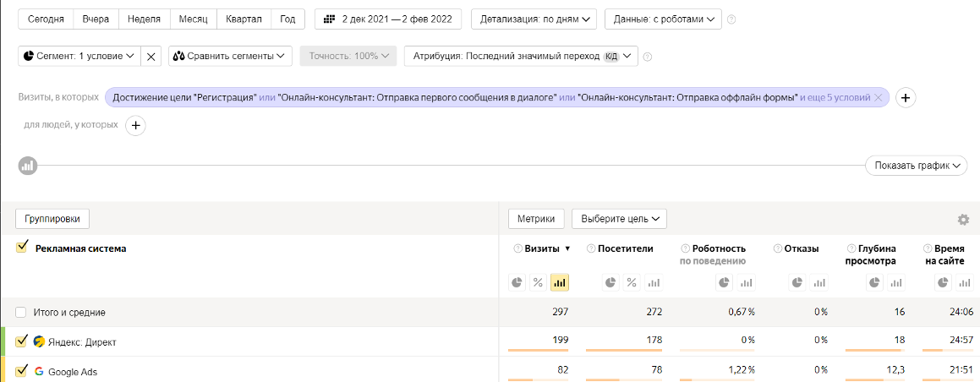Viewport: 980px width, 382px height.
Task: Click the Яндекс: Директ row label
Action: click(x=82, y=342)
